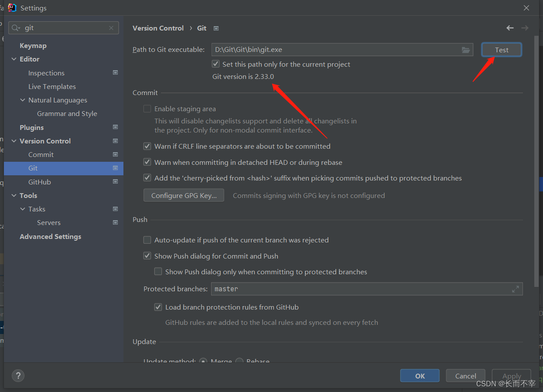Collapse the Tools tree section
The width and height of the screenshot is (543, 392).
point(14,195)
